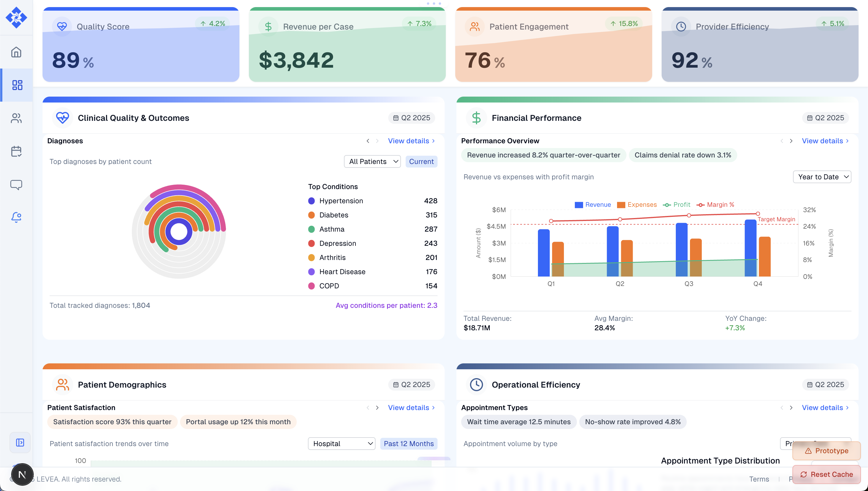Open the Patients users icon in the sidebar

point(16,118)
